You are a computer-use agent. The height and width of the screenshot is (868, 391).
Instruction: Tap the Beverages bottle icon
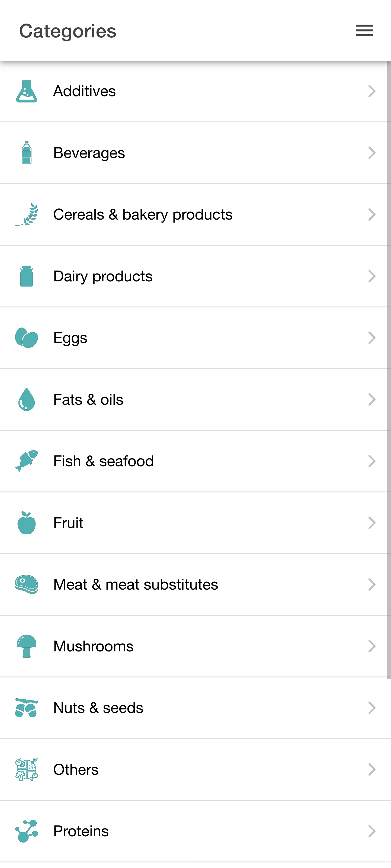click(27, 153)
